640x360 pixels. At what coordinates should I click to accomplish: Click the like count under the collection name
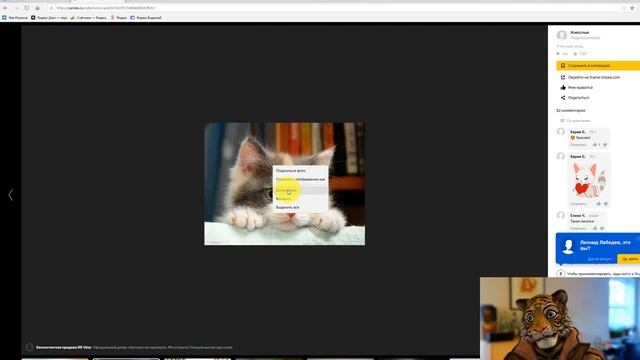(x=580, y=53)
